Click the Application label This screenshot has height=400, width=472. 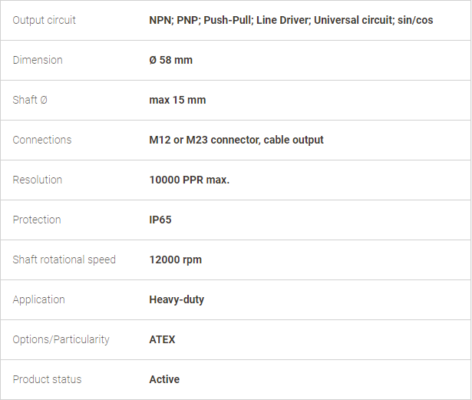[39, 300]
